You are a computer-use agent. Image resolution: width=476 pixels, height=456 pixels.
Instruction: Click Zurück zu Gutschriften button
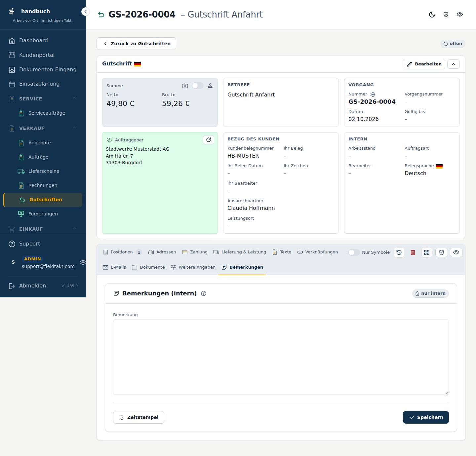tap(136, 44)
